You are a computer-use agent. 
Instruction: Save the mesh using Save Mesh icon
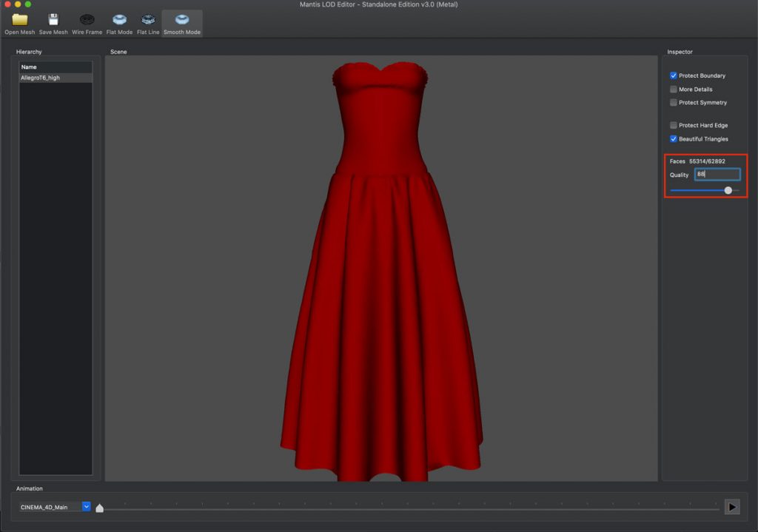click(x=53, y=23)
